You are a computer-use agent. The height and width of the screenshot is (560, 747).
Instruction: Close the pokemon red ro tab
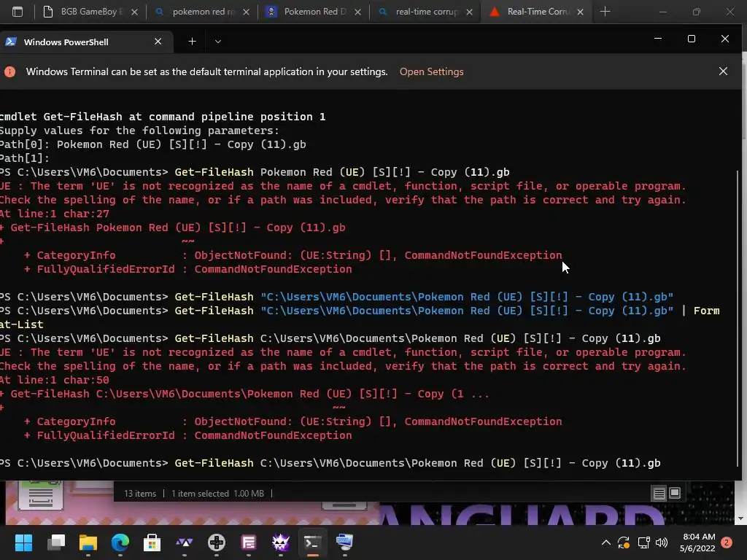pos(247,12)
